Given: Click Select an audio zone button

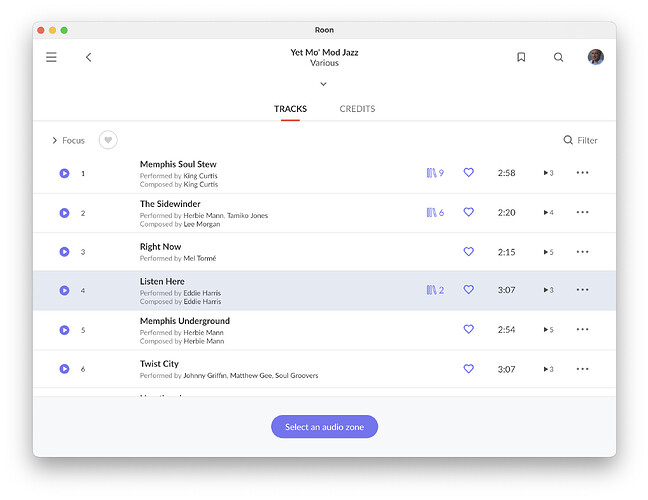Looking at the screenshot, I should (x=324, y=427).
